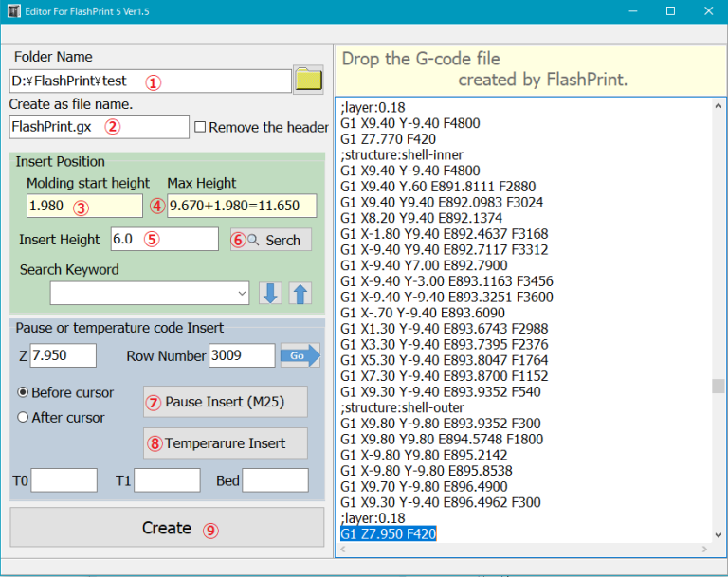This screenshot has width=728, height=577.
Task: Enable the Remove the header checkbox
Action: point(200,127)
